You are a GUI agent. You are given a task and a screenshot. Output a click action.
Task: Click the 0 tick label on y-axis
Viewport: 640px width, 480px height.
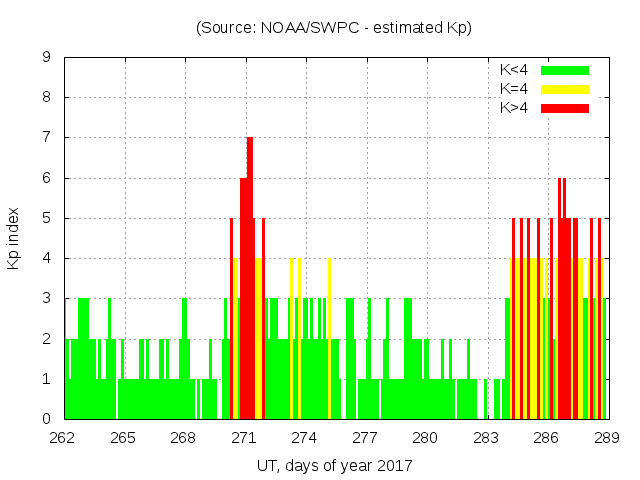point(46,419)
